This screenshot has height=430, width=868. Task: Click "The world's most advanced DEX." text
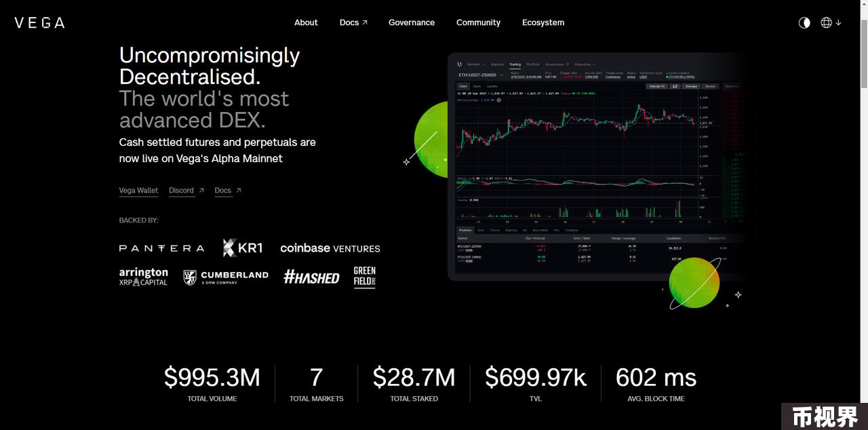pos(204,109)
